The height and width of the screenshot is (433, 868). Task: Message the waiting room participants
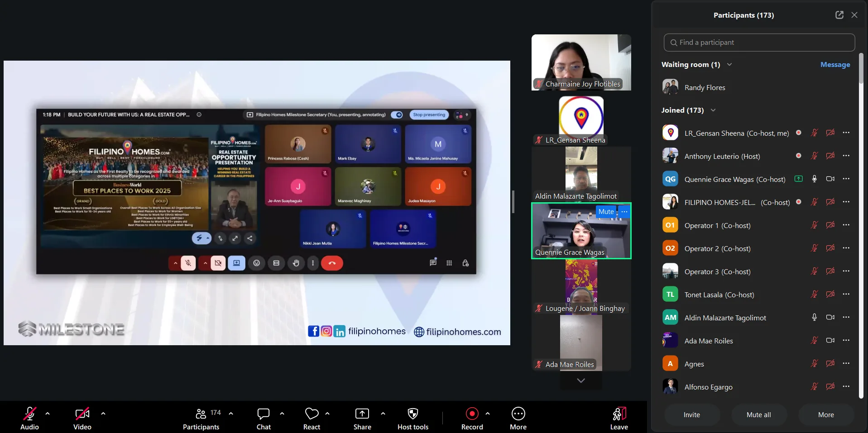[x=835, y=65]
